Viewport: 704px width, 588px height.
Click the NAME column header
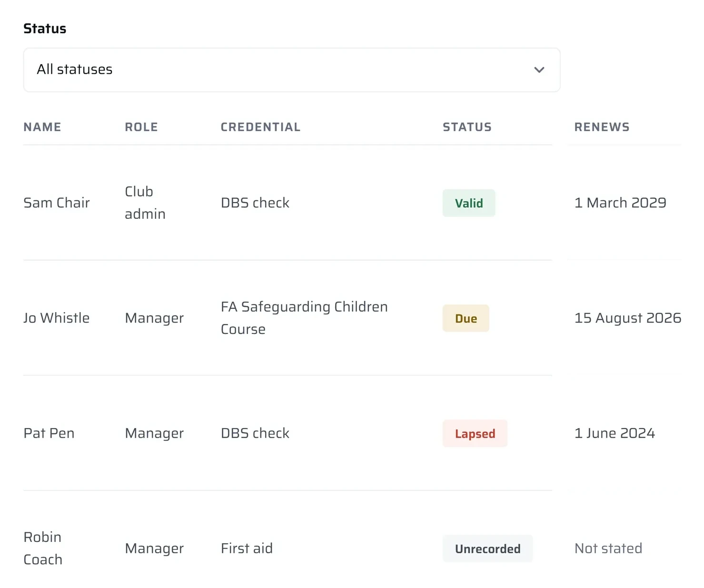click(x=42, y=127)
